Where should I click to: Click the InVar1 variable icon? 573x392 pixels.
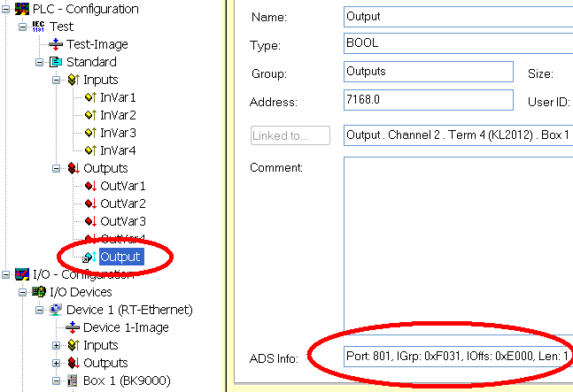90,97
